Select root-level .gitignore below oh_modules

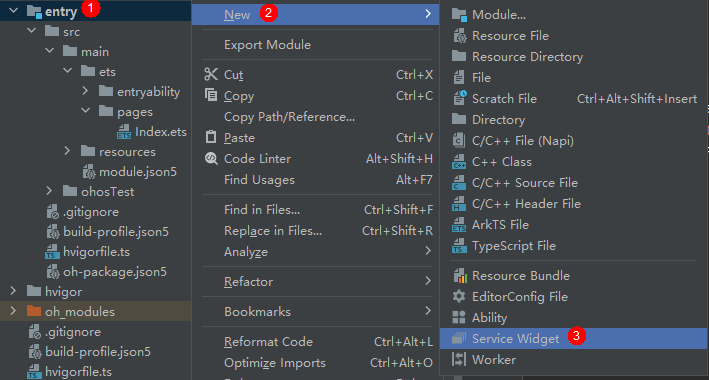[x=73, y=332]
